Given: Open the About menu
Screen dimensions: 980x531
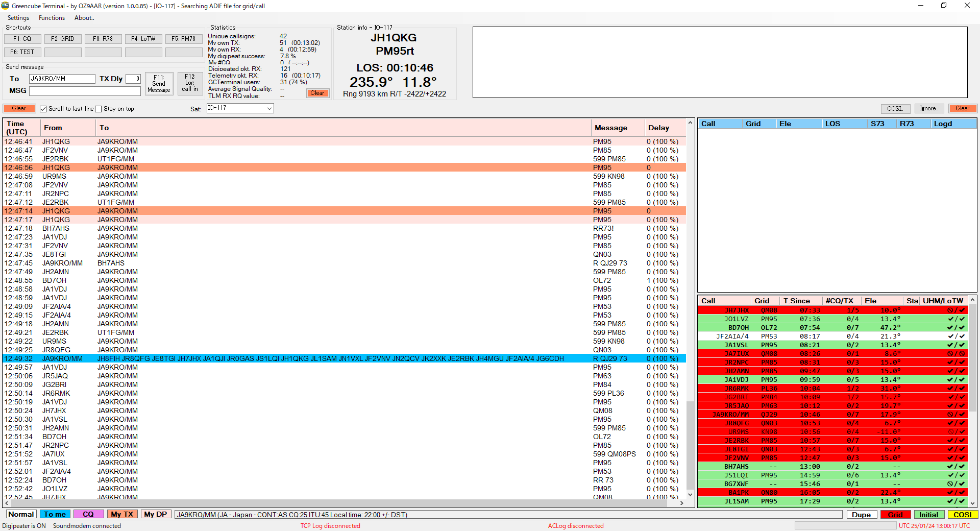Looking at the screenshot, I should pyautogui.click(x=84, y=18).
